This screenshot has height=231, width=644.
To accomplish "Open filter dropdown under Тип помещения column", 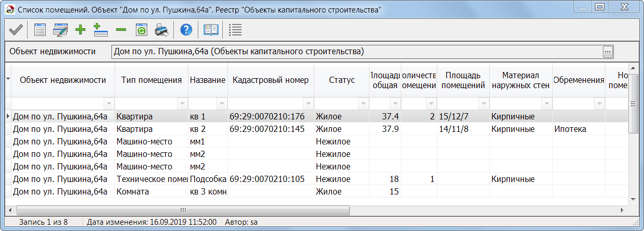I will click(x=183, y=103).
